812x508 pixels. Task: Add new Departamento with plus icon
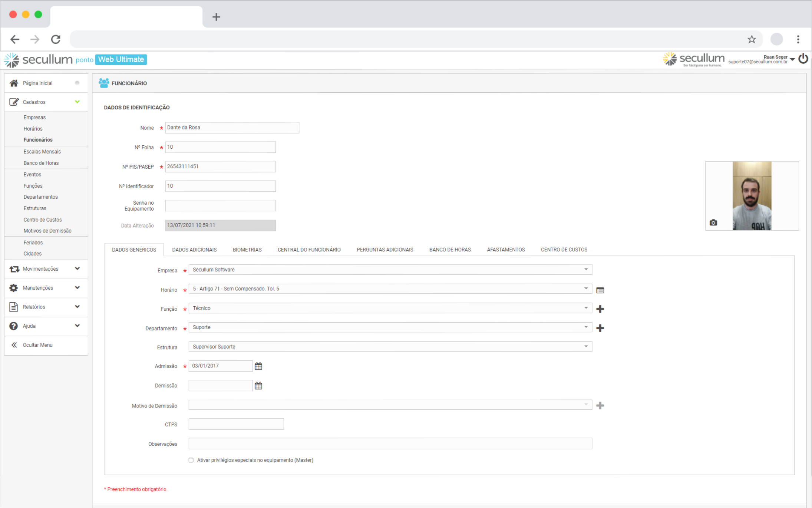[x=600, y=328]
